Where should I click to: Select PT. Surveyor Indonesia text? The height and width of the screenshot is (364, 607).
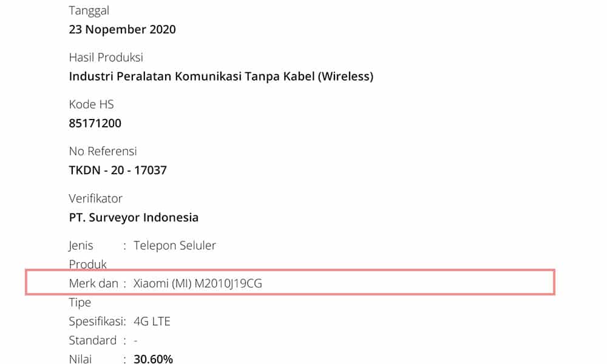134,217
